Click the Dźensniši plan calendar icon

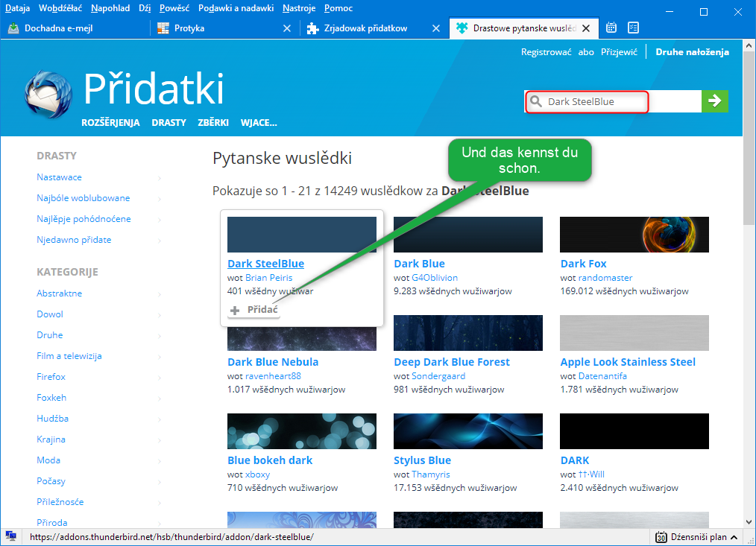[x=661, y=537]
